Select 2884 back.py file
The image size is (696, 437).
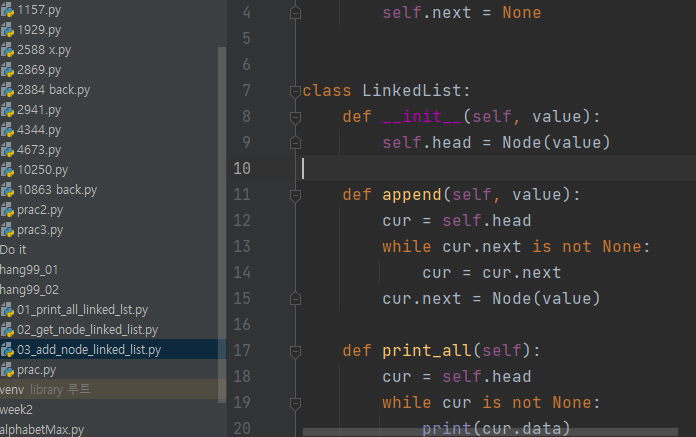pyautogui.click(x=53, y=90)
